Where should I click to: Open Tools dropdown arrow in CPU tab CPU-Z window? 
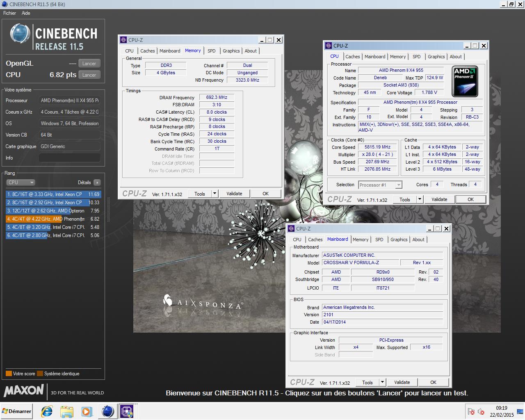point(420,199)
